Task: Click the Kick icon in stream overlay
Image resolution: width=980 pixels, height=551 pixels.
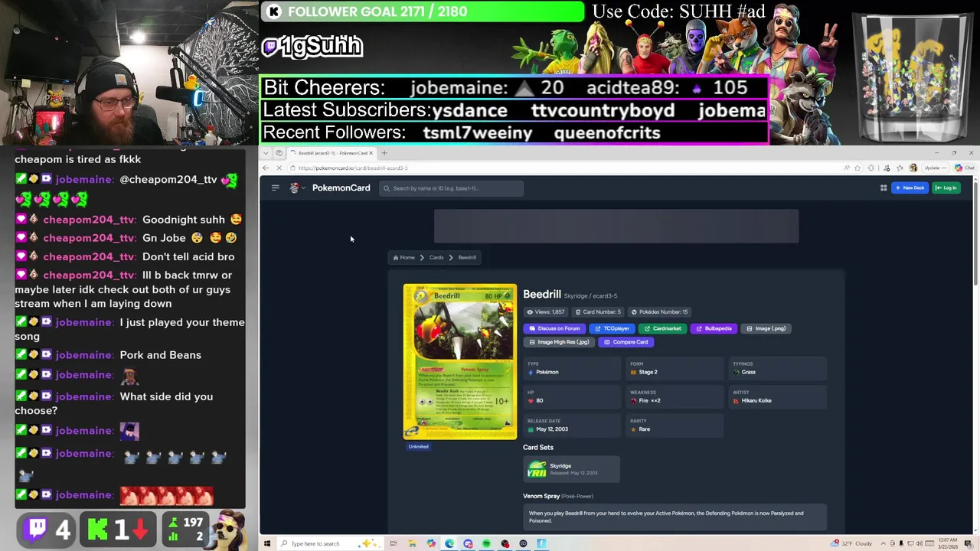Action: 97,529
